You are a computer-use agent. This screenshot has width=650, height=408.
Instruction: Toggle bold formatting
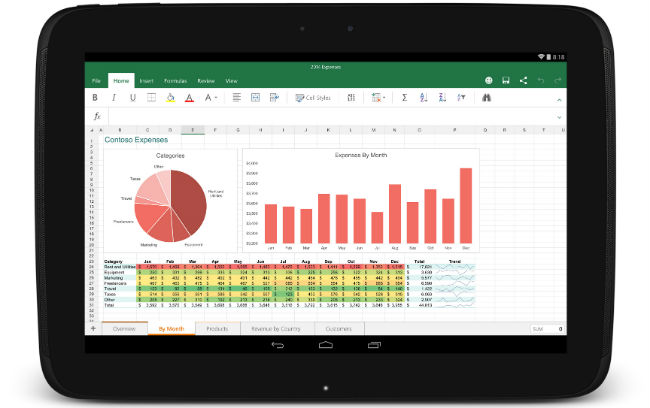tap(96, 98)
